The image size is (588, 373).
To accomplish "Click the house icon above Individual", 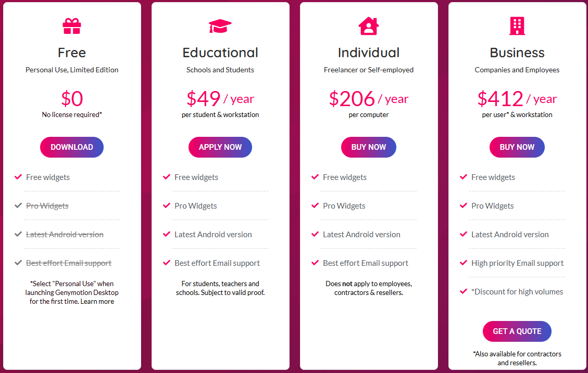I will click(369, 26).
